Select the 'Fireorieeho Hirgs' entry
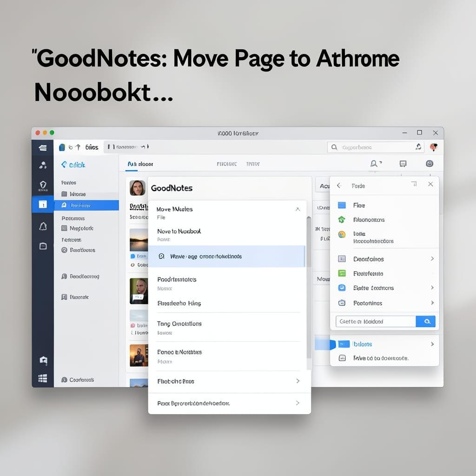This screenshot has width=476, height=476. tap(179, 303)
